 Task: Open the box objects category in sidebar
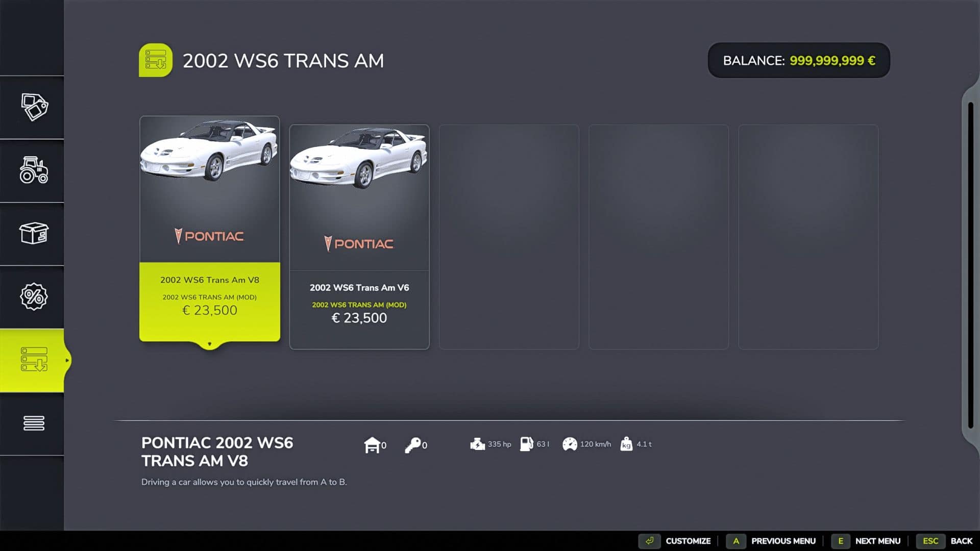(x=34, y=233)
